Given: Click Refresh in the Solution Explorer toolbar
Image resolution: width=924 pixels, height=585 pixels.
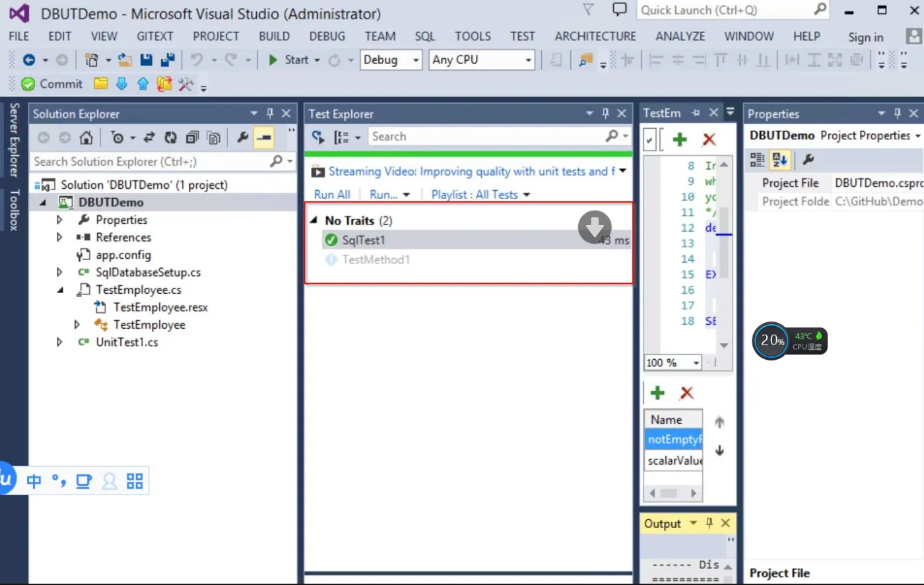Looking at the screenshot, I should tap(170, 137).
